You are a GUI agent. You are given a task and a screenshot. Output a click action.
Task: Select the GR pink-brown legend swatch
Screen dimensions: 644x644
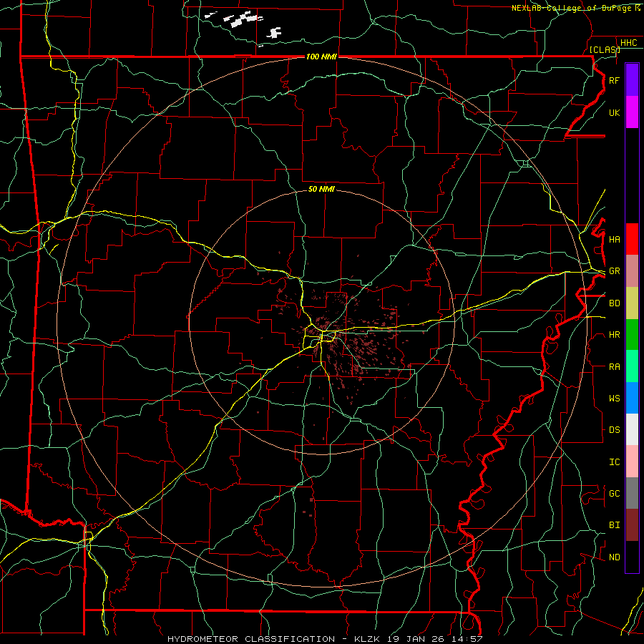click(x=632, y=270)
